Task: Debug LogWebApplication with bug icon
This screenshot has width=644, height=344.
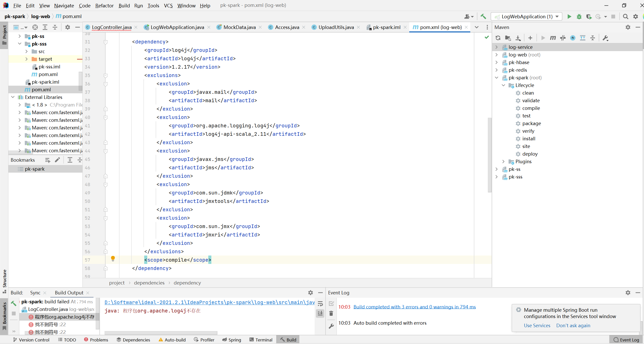Action: coord(579,17)
